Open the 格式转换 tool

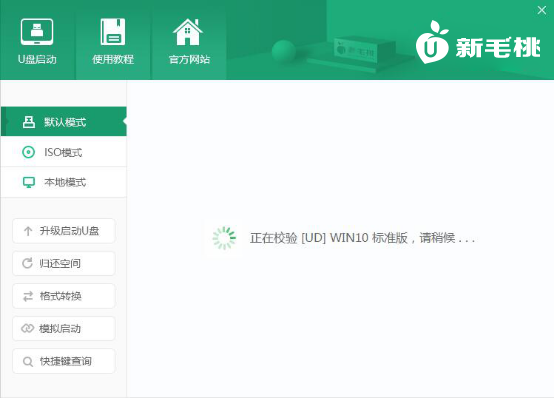click(x=64, y=296)
